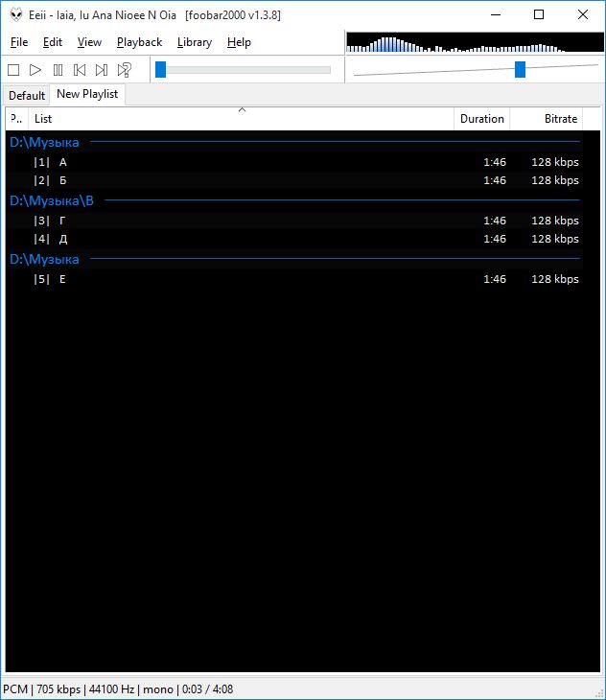Open the Playback menu
This screenshot has width=606, height=700.
139,42
